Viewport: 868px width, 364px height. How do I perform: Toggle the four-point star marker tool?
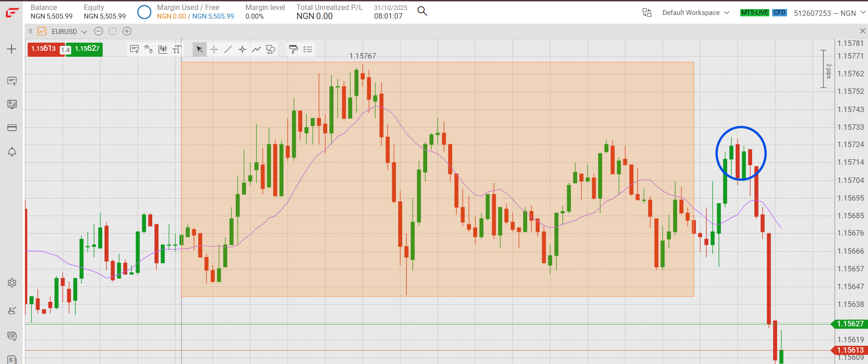point(242,49)
